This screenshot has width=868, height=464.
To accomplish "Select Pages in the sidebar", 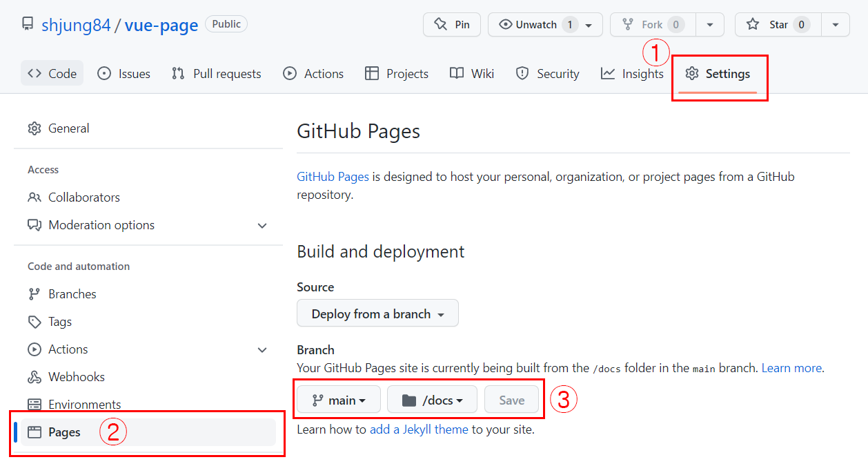I will [x=148, y=432].
